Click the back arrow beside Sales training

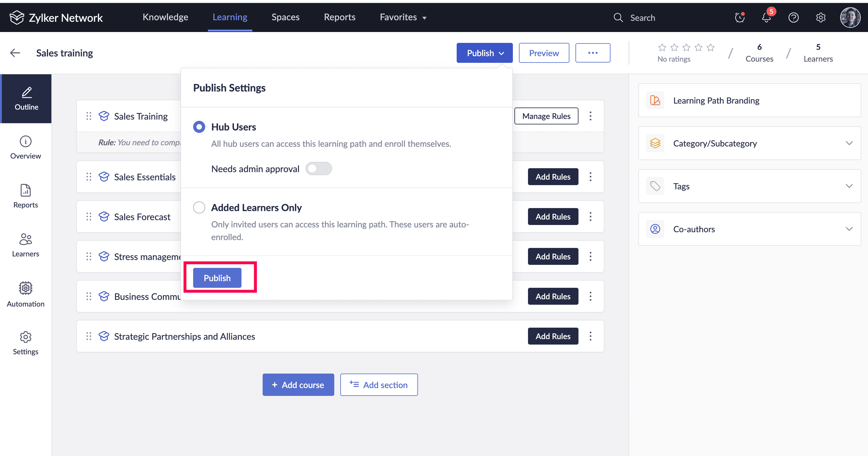pos(15,53)
